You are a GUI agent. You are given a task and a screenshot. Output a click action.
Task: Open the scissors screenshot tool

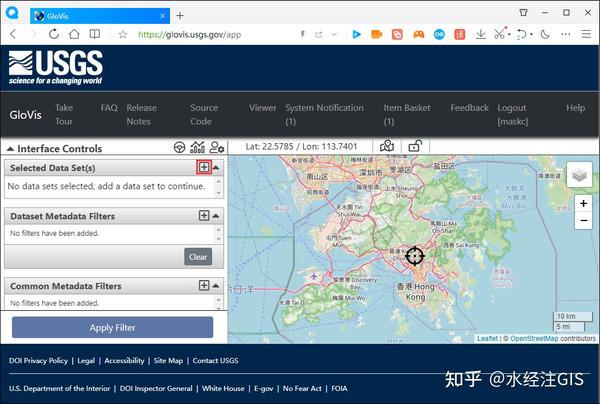click(x=499, y=34)
